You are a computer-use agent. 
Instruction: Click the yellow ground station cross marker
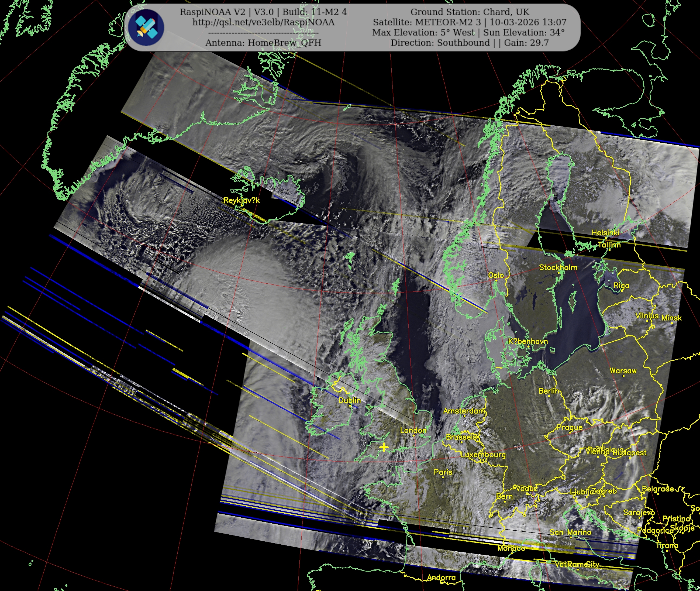[384, 447]
